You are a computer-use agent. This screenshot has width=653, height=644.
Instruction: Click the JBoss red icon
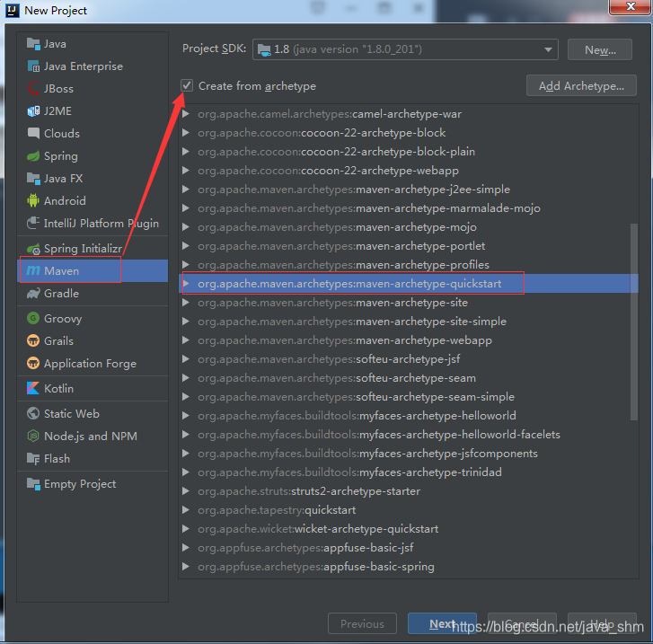pos(33,88)
